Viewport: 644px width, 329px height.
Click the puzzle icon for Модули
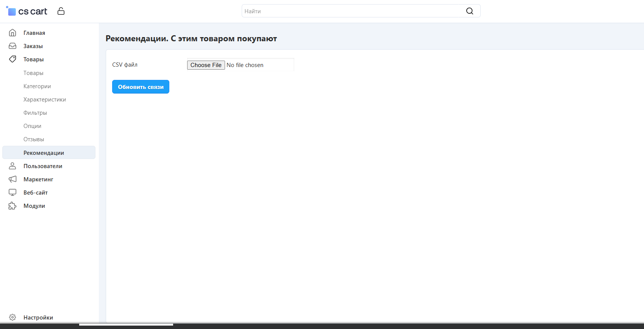[13, 206]
